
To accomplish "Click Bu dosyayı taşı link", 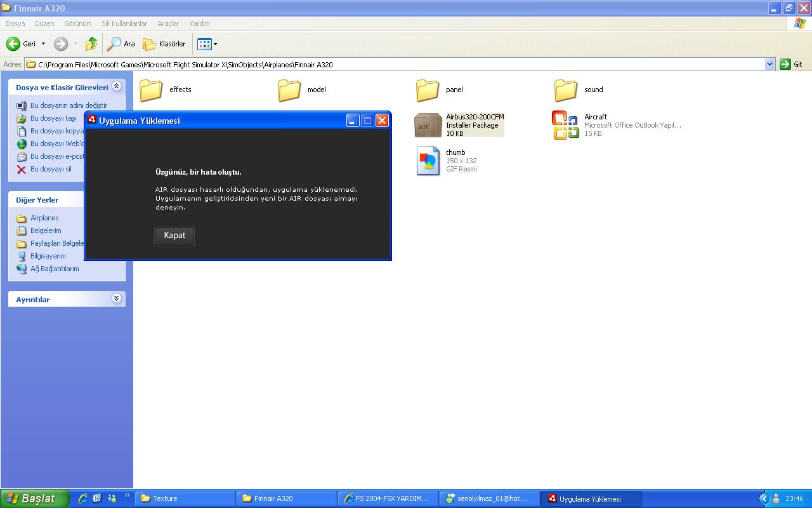I will coord(53,118).
